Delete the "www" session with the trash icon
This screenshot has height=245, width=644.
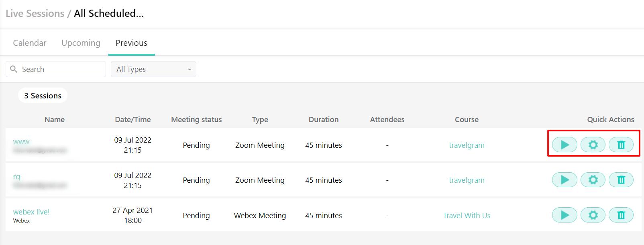pos(621,145)
